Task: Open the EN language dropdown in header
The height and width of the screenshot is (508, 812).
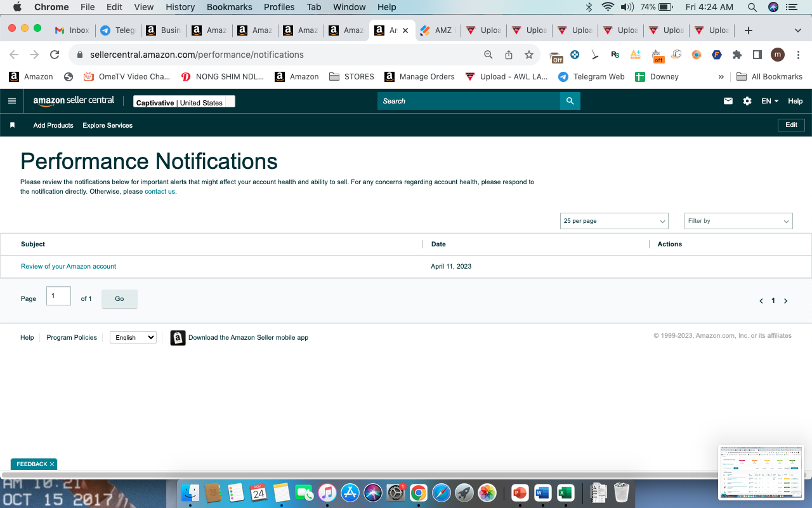Action: pos(769,101)
